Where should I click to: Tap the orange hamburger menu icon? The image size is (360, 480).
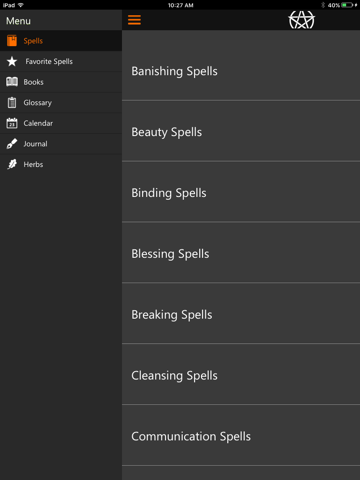click(x=134, y=20)
